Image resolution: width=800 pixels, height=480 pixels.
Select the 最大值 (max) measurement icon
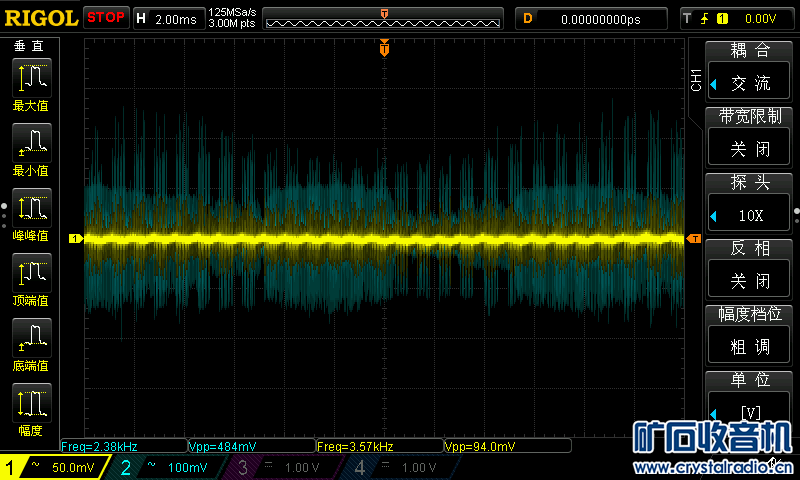(x=31, y=77)
